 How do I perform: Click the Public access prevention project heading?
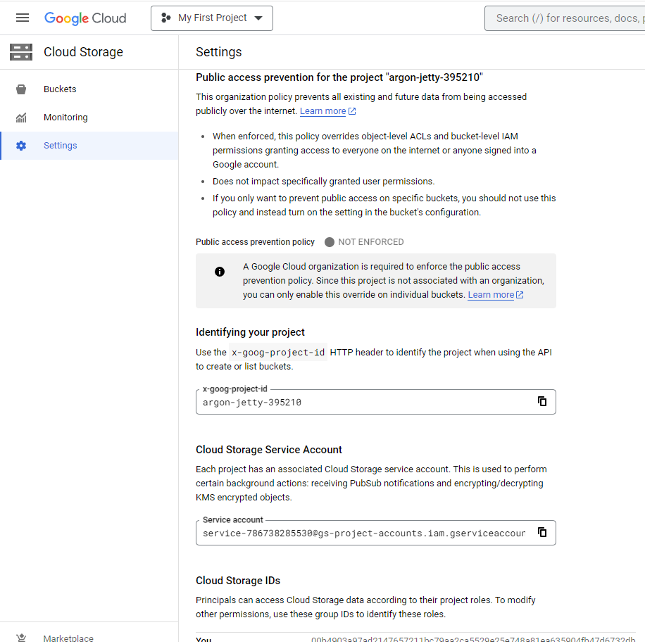pyautogui.click(x=339, y=77)
